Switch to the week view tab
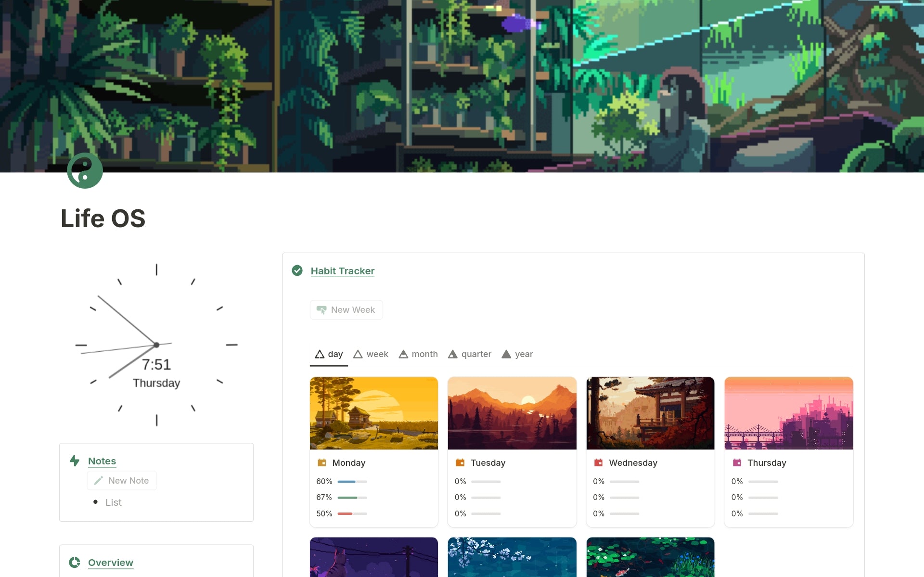This screenshot has width=924, height=577. 371,354
